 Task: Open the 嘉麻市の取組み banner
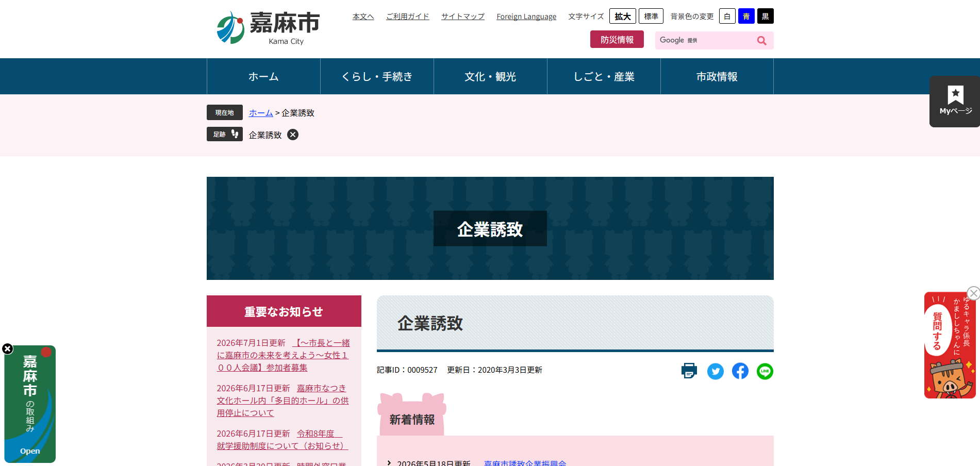point(30,404)
